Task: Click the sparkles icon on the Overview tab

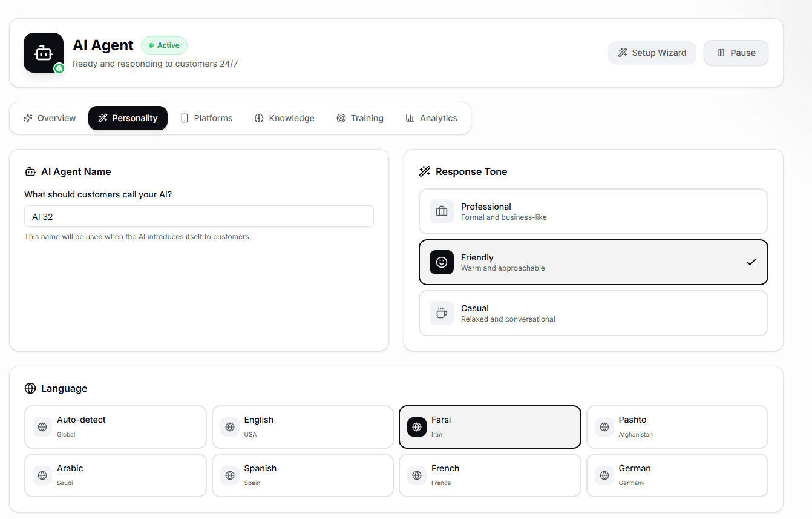Action: coord(28,117)
